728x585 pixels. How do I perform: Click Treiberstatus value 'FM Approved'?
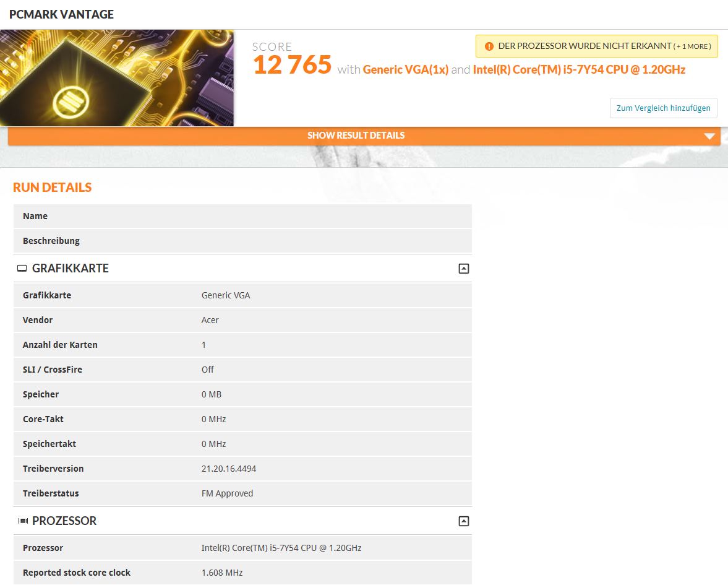coord(227,493)
